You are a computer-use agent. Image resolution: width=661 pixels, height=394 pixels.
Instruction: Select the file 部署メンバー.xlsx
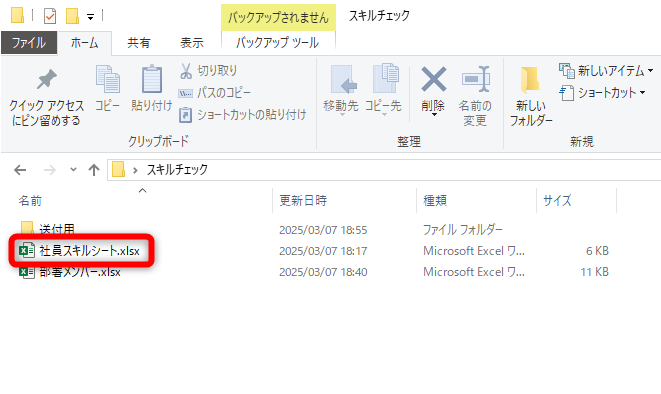point(80,272)
